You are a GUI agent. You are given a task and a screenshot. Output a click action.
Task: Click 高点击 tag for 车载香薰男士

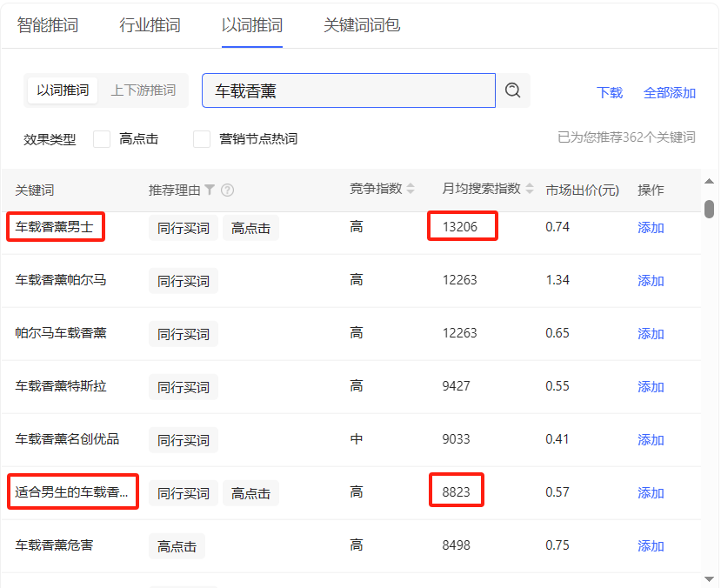coord(250,228)
